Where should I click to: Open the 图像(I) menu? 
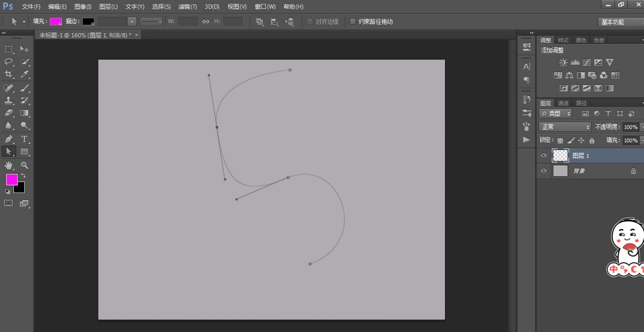point(83,7)
